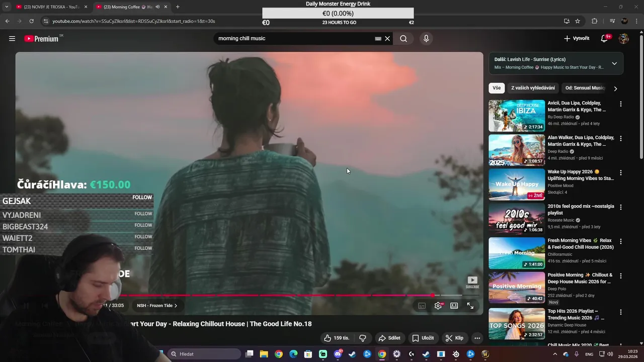Open the account avatar menu

(624, 38)
